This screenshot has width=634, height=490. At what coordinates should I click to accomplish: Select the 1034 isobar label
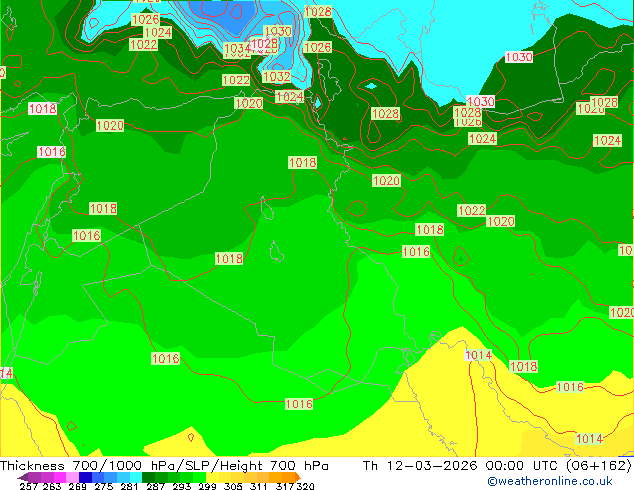[x=236, y=49]
